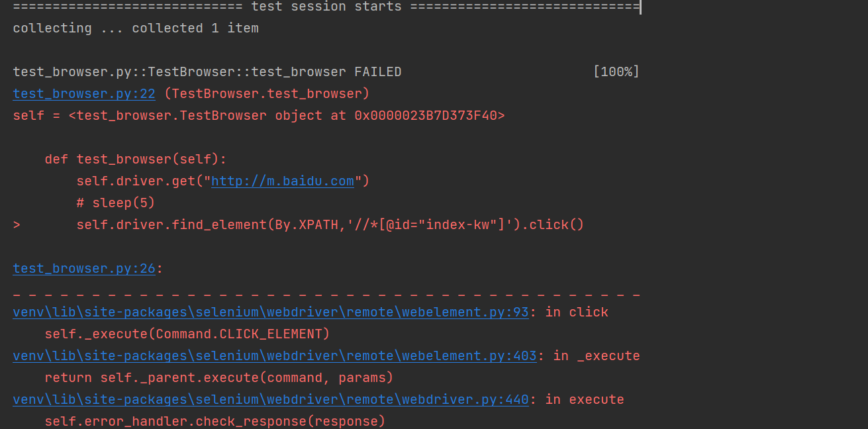This screenshot has width=868, height=429.
Task: Open the webelement.py:93 traceback link
Action: click(x=271, y=312)
